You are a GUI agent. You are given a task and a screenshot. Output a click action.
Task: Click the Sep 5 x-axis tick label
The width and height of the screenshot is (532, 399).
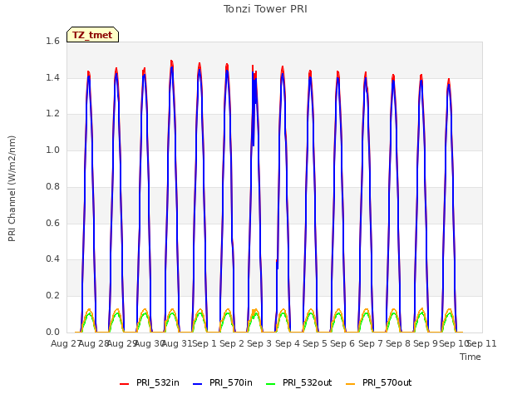click(x=315, y=343)
